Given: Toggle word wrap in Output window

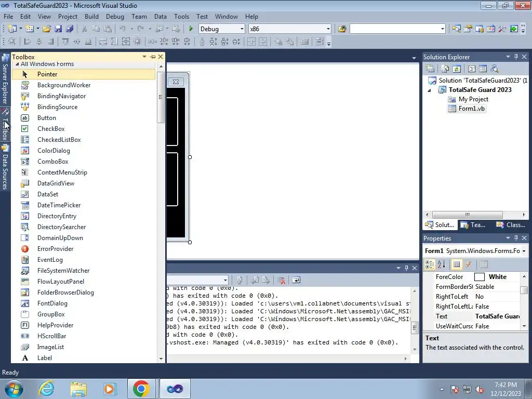Looking at the screenshot, I should [296, 280].
